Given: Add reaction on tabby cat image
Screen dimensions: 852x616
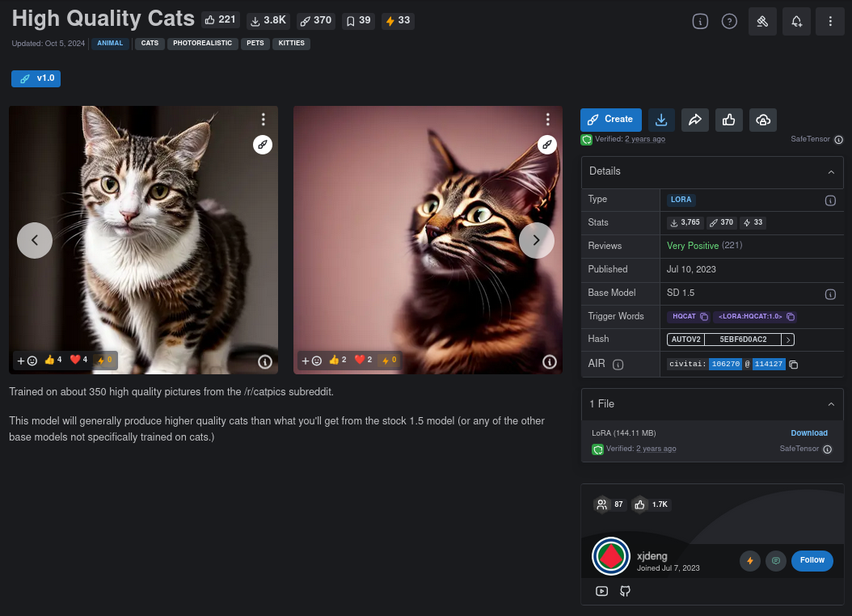Looking at the screenshot, I should (312, 361).
